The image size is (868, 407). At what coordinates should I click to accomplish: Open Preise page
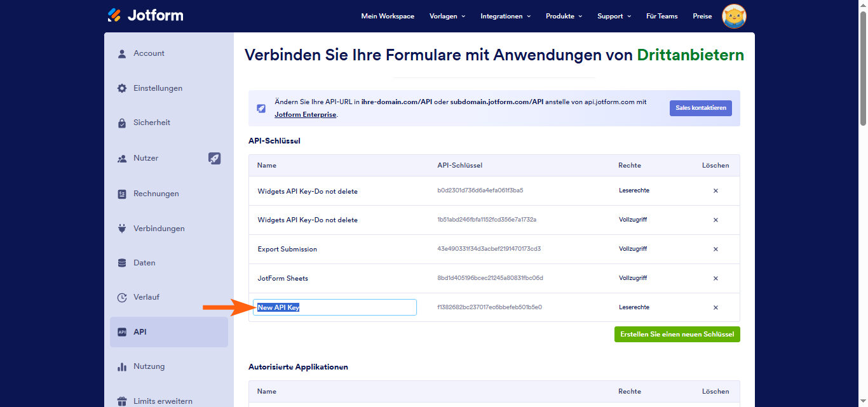(x=702, y=16)
